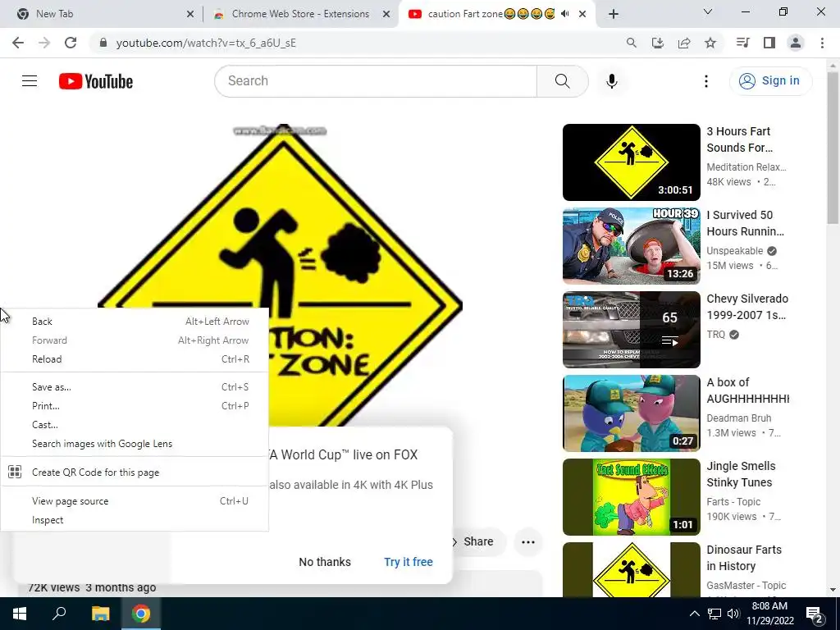The height and width of the screenshot is (630, 840).
Task: Start voice search with microphone icon
Action: pyautogui.click(x=611, y=81)
